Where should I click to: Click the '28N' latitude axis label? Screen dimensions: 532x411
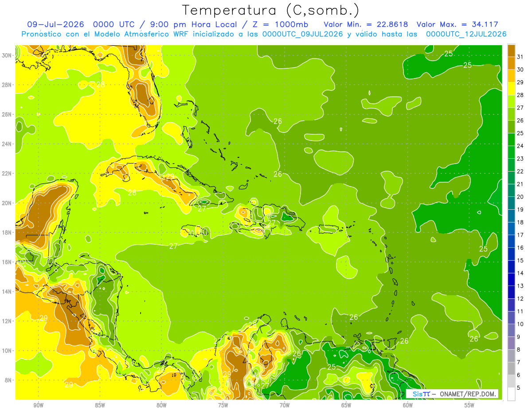point(7,85)
